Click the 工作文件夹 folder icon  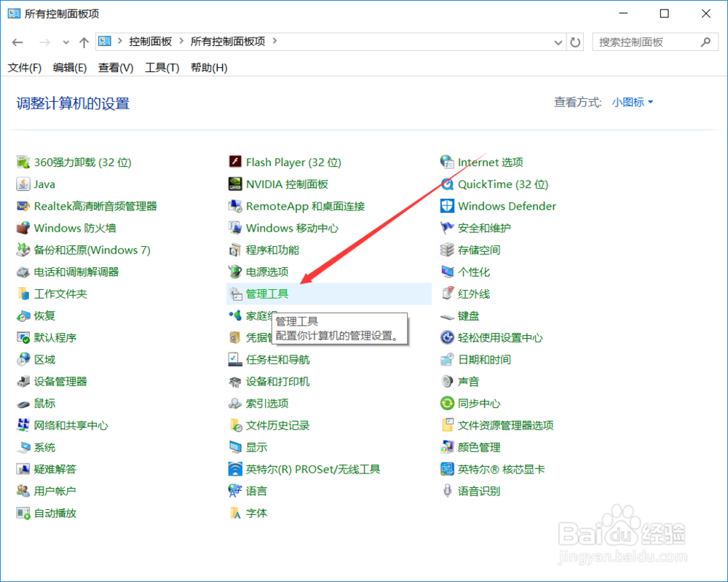[x=23, y=294]
